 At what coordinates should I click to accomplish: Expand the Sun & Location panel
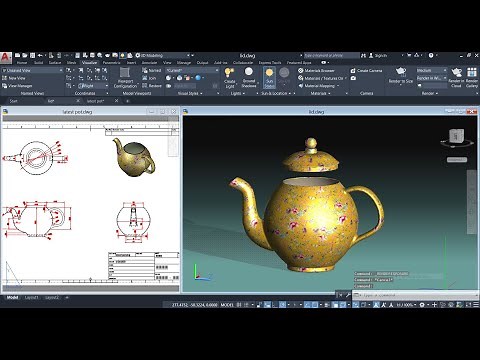click(x=276, y=93)
